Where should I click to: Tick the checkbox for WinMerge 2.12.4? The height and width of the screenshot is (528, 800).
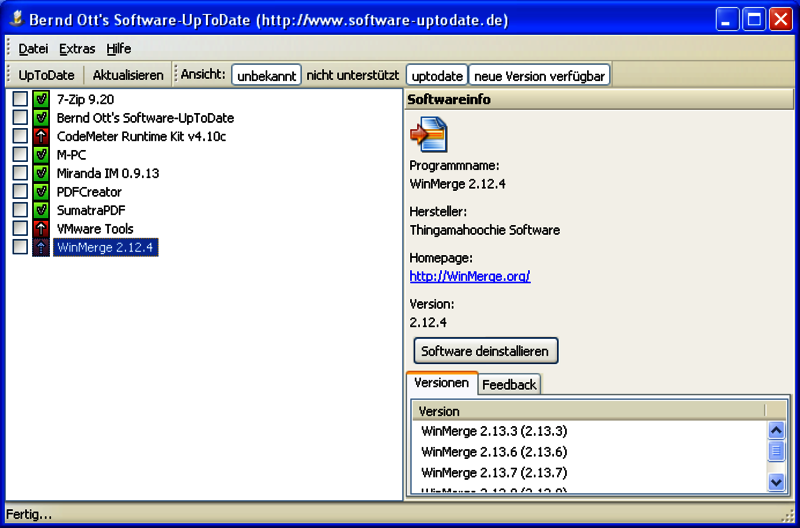point(20,247)
